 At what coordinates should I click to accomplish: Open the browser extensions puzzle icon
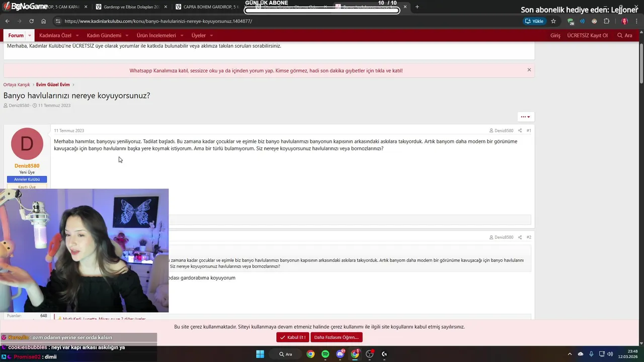606,21
